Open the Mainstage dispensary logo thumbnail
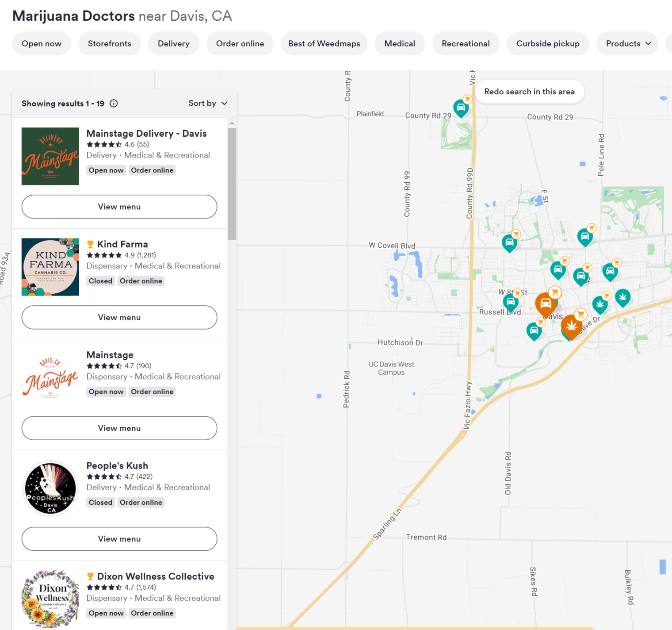This screenshot has width=672, height=630. [50, 377]
